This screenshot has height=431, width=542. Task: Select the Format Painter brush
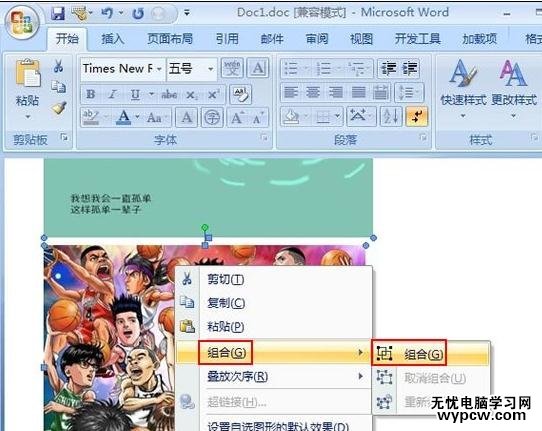tap(59, 108)
